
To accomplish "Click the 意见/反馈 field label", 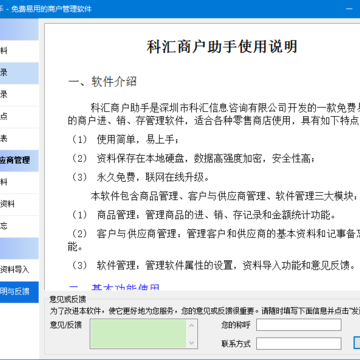I will coord(66,324).
